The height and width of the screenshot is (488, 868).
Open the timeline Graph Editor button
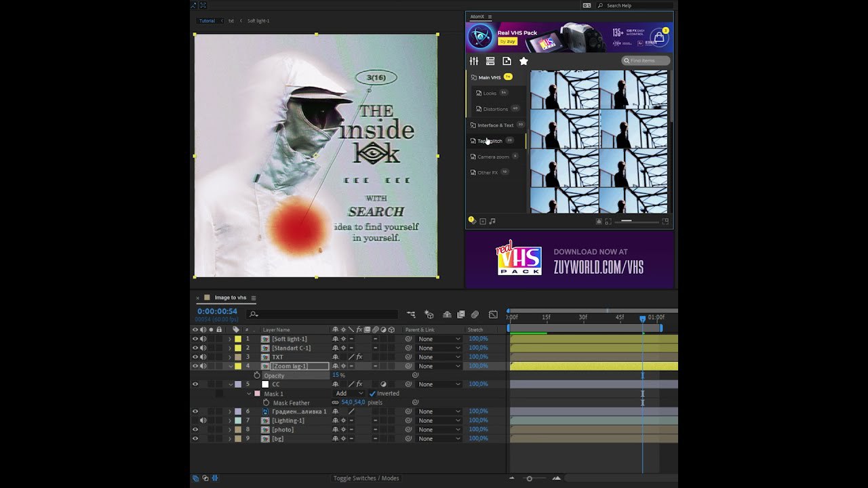(493, 314)
